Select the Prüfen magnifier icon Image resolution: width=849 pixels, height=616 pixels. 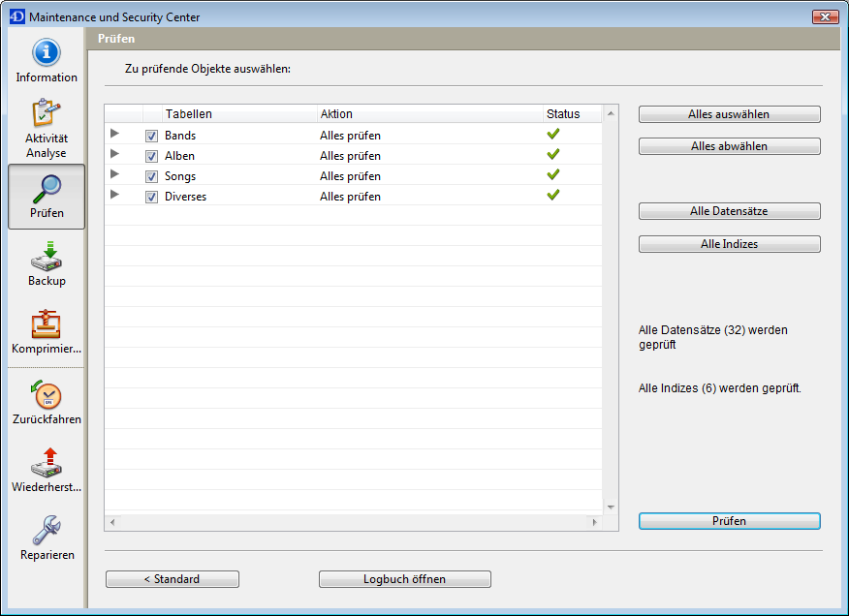47,188
